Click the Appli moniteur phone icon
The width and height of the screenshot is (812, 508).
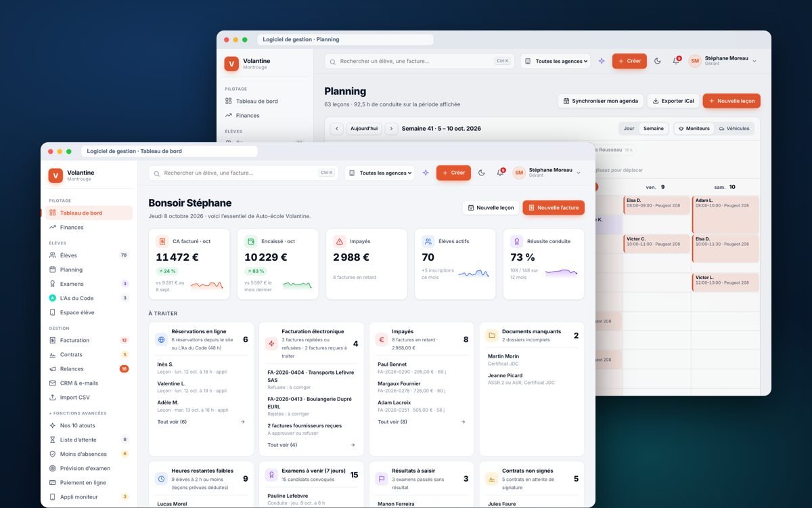pyautogui.click(x=53, y=496)
